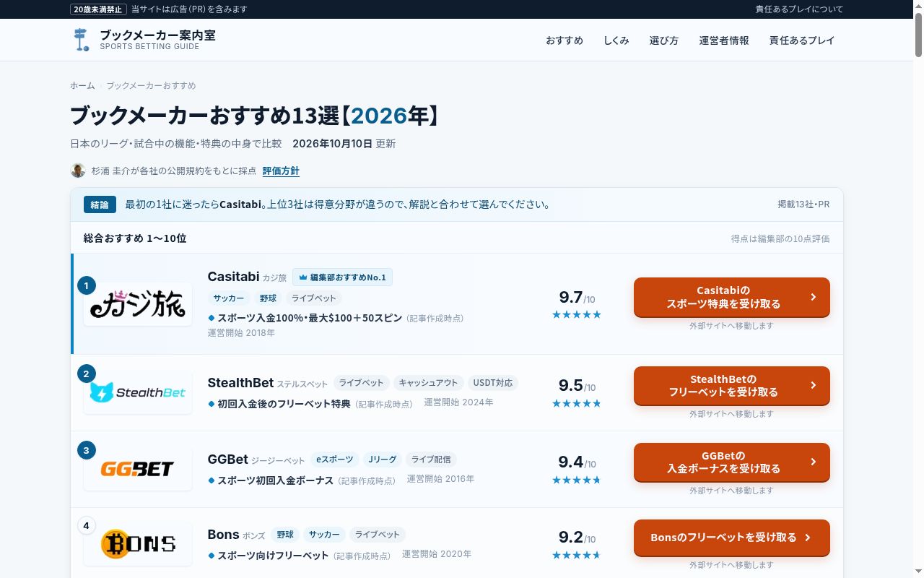
Task: Click the StealthBet star rating
Action: 577,403
